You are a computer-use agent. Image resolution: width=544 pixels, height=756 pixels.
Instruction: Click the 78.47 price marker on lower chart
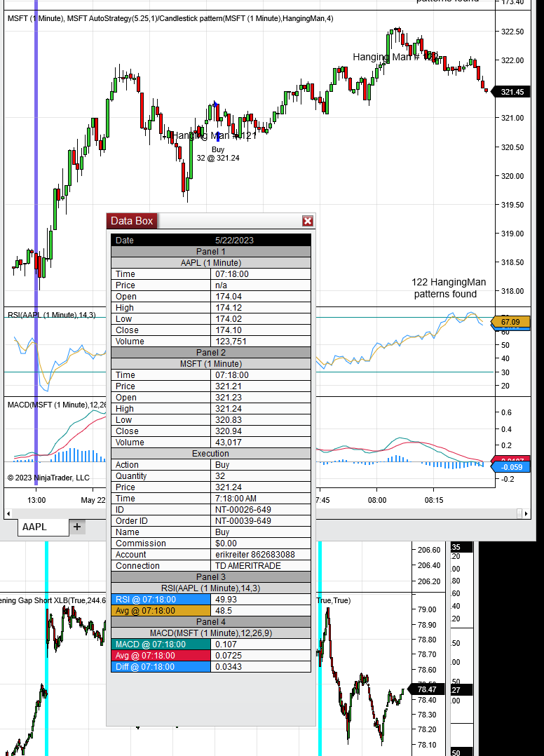point(426,689)
